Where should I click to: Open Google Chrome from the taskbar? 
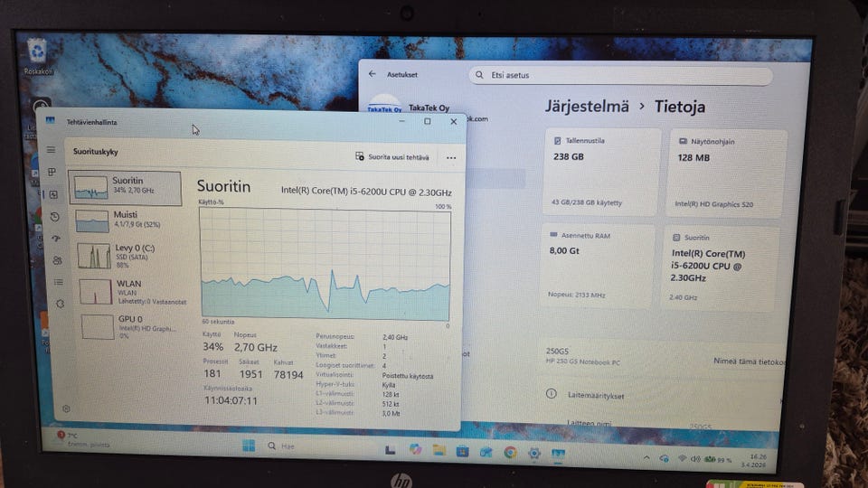pyautogui.click(x=510, y=453)
